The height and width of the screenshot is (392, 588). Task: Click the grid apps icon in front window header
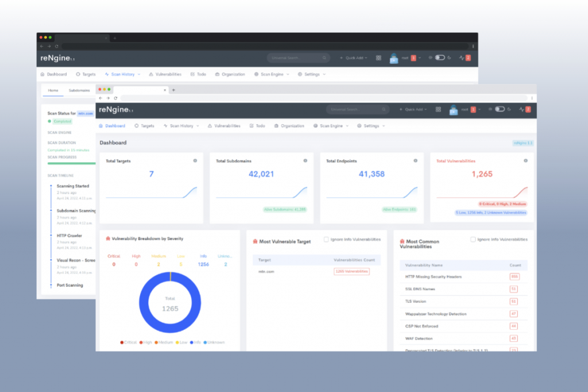tap(438, 109)
